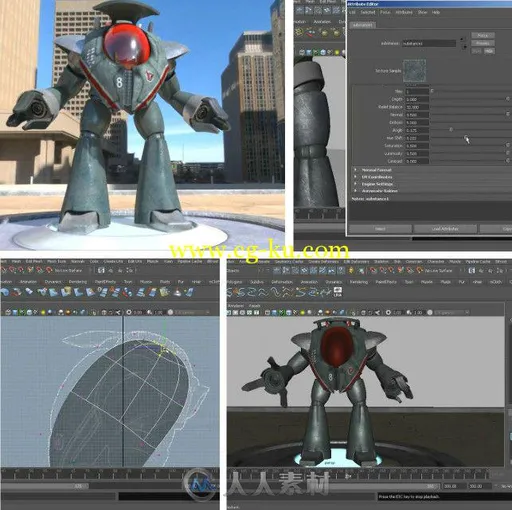Select miscellaneous selection mask icon in robot window
Viewport: 512px width, 510px height.
point(340,271)
